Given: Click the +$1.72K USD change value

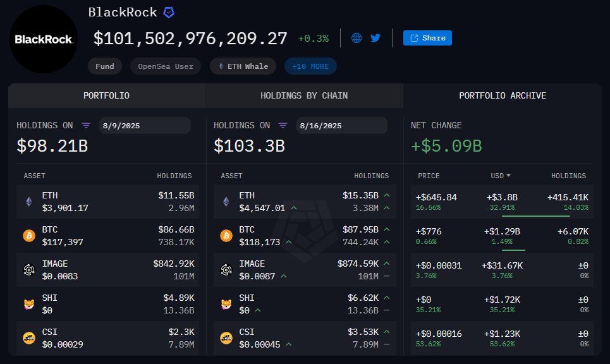Looking at the screenshot, I should 502,300.
